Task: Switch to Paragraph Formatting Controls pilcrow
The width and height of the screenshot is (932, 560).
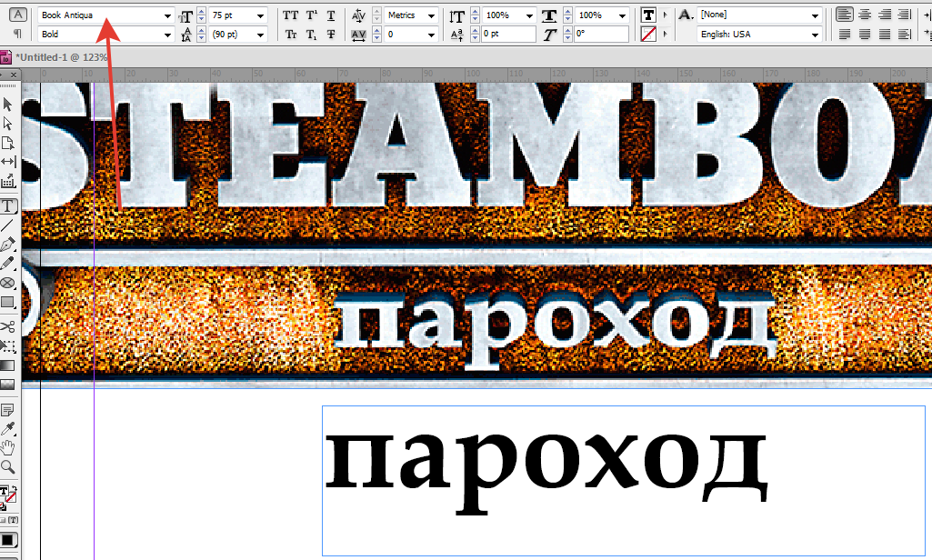Action: pyautogui.click(x=17, y=34)
